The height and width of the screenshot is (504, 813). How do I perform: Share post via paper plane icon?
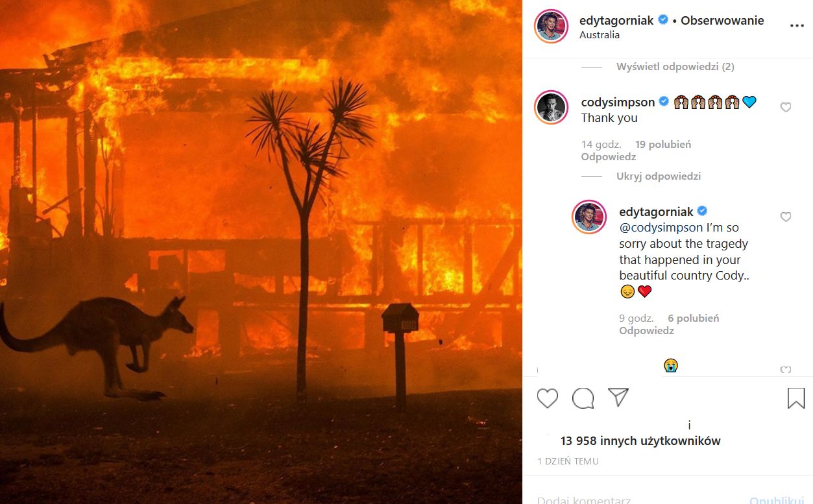coord(618,398)
